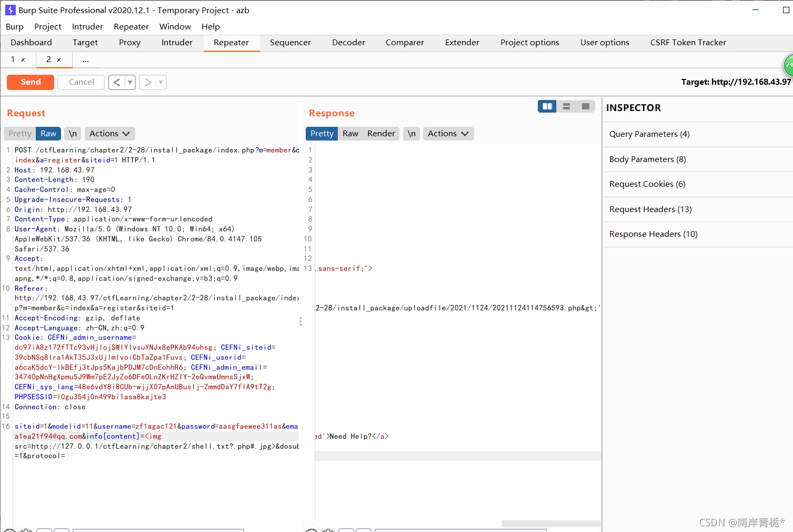Edit the Target http://192.168.43.97 setting
This screenshot has width=793, height=532.
[736, 82]
